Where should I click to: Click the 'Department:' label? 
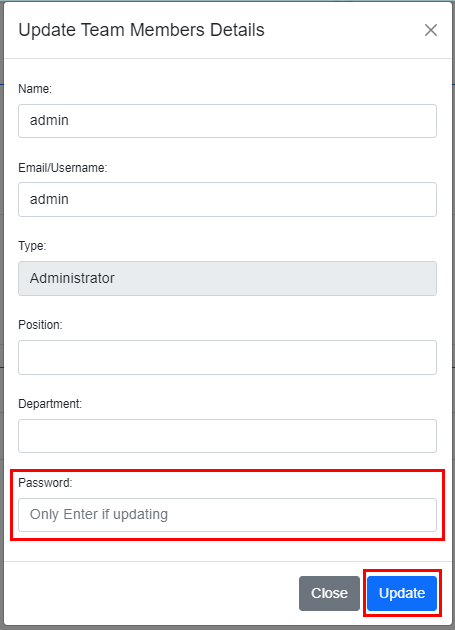click(x=50, y=404)
